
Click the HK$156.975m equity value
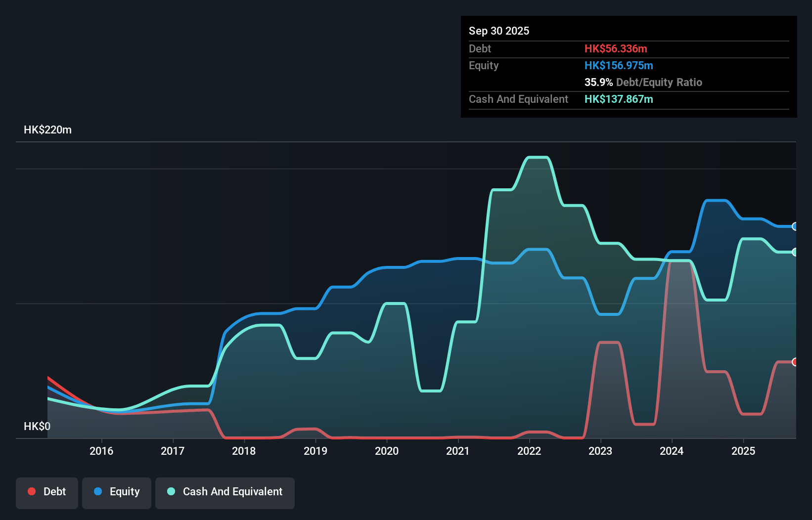point(619,65)
